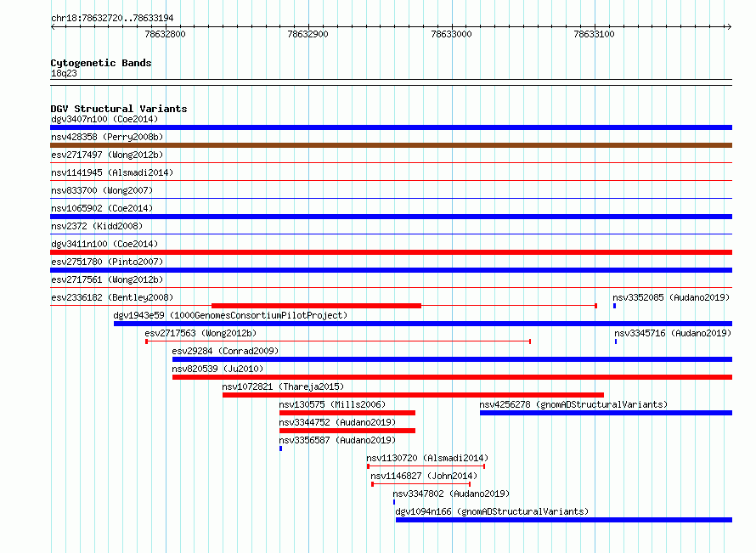The height and width of the screenshot is (553, 756).
Task: Click the esv2336182 (Bentley2008) label
Action: [112, 297]
